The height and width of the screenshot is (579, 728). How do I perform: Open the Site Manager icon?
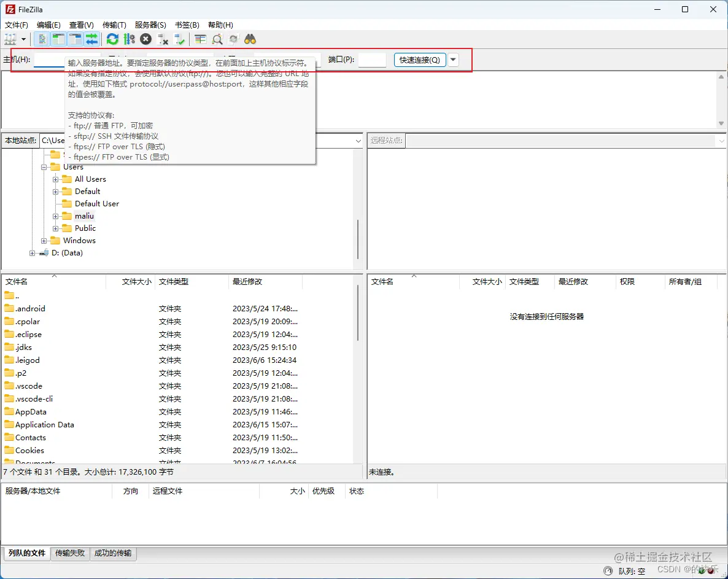tap(10, 39)
